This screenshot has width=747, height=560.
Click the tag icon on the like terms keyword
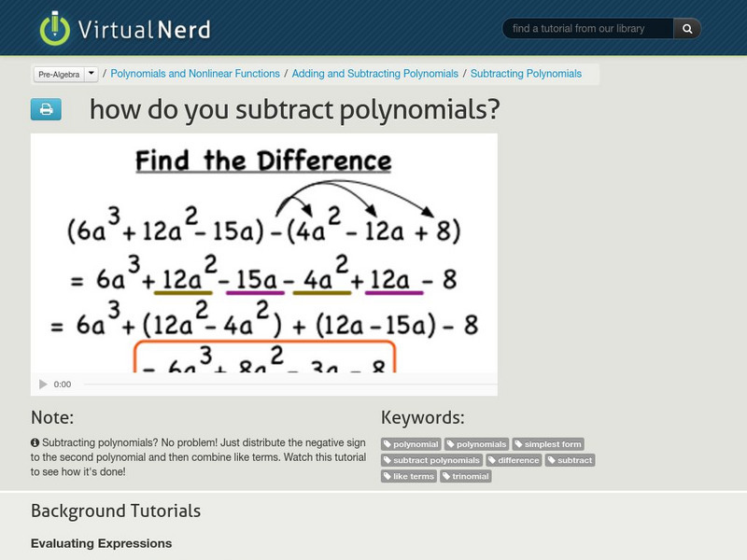(x=388, y=476)
